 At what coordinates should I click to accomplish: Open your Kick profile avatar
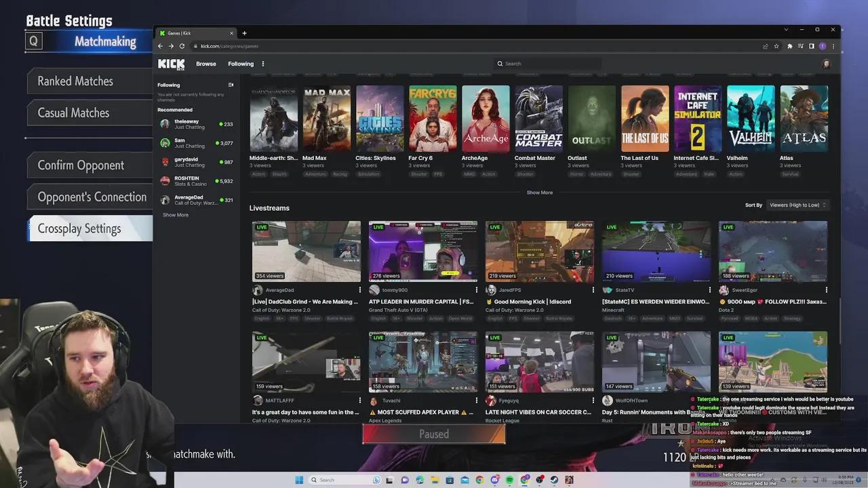click(826, 64)
